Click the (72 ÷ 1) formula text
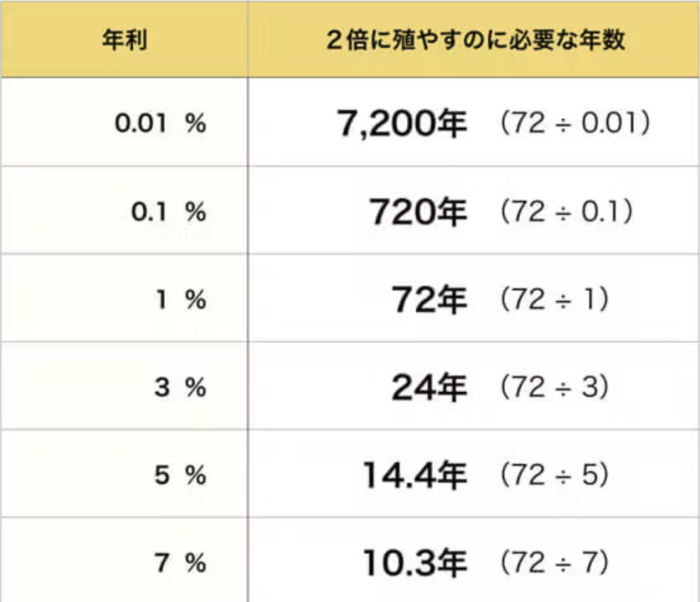 click(554, 300)
